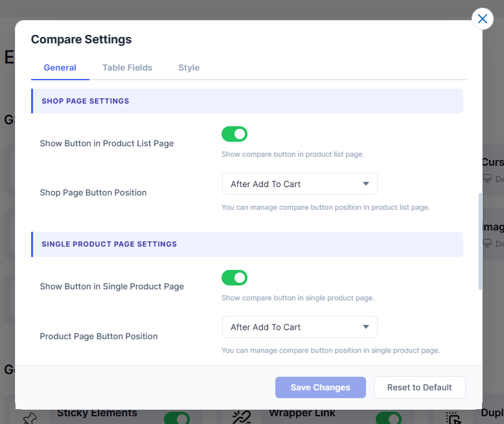Click the settings dialog vertical scrollbar
Image resolution: width=504 pixels, height=424 pixels.
click(x=480, y=240)
